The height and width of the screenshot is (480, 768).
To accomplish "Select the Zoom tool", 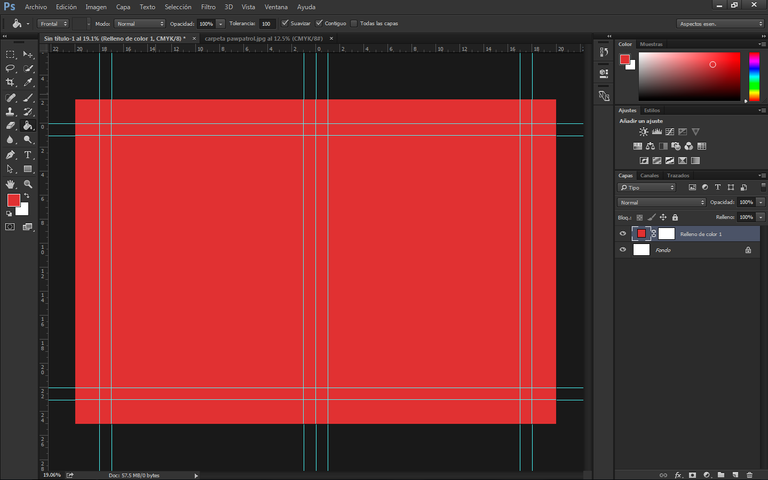I will 28,185.
